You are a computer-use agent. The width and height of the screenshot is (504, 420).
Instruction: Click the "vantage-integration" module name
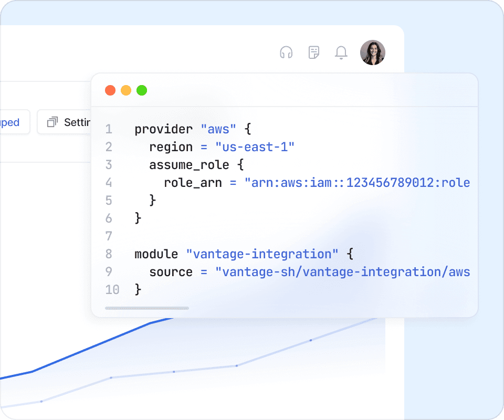[x=262, y=254]
